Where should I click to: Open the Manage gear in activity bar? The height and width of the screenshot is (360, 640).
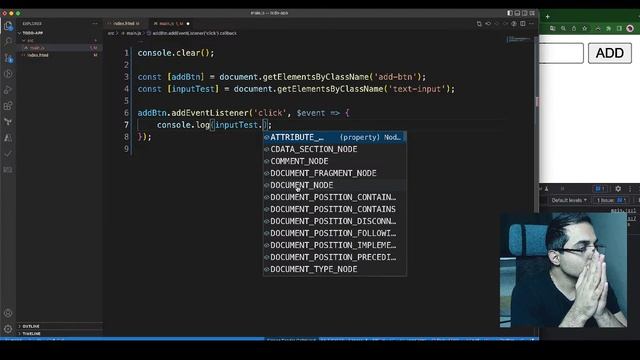8,329
